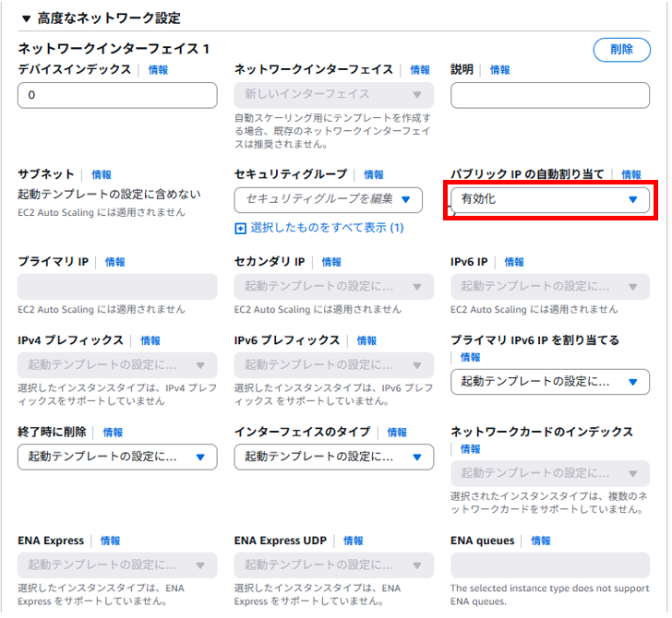Click the プライマリ IP input field
672x618 pixels.
click(x=117, y=287)
